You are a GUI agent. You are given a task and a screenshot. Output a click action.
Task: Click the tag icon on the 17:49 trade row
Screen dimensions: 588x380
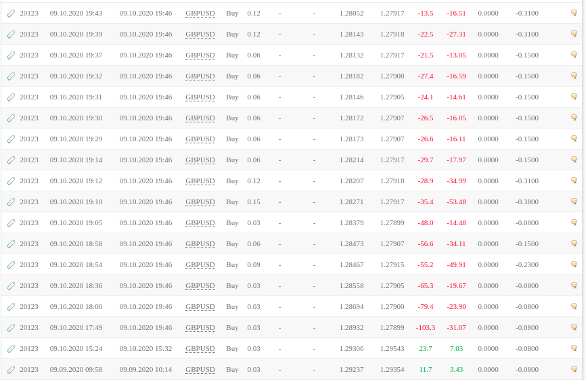pos(11,329)
